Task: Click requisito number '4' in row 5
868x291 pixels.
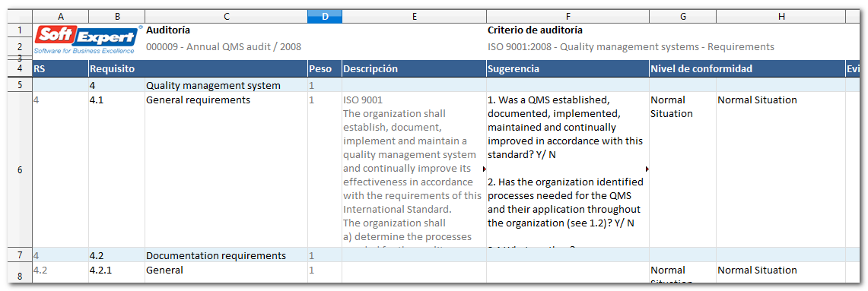Action: pyautogui.click(x=117, y=85)
